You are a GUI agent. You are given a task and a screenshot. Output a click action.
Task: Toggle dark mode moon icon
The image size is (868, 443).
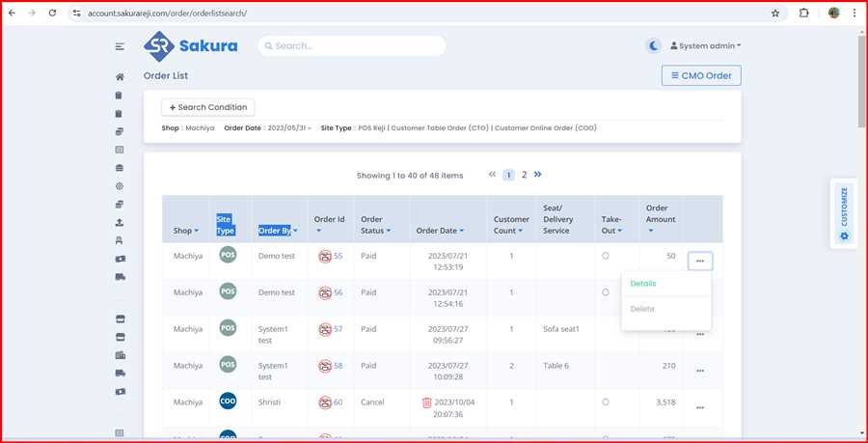(x=654, y=45)
